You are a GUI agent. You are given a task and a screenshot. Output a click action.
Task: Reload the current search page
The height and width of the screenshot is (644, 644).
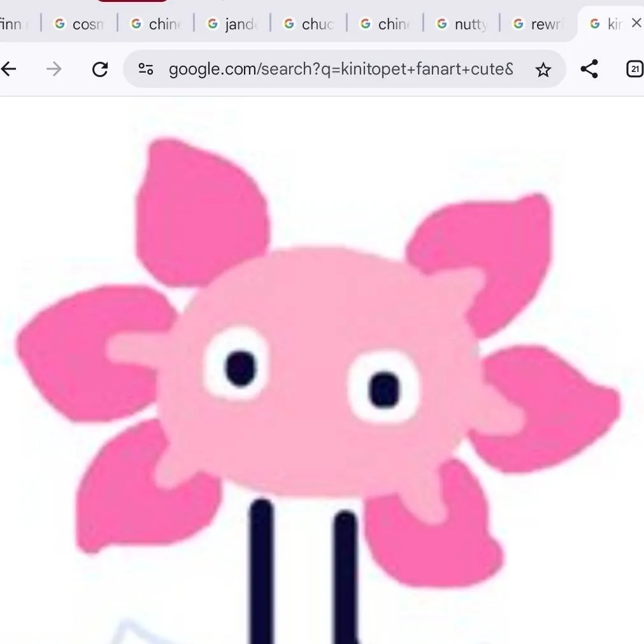[100, 69]
